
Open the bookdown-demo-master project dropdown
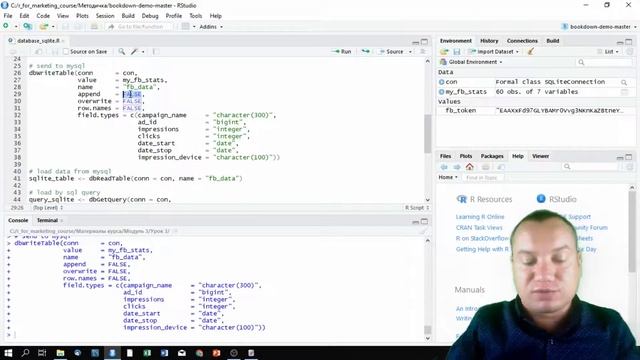coord(599,27)
